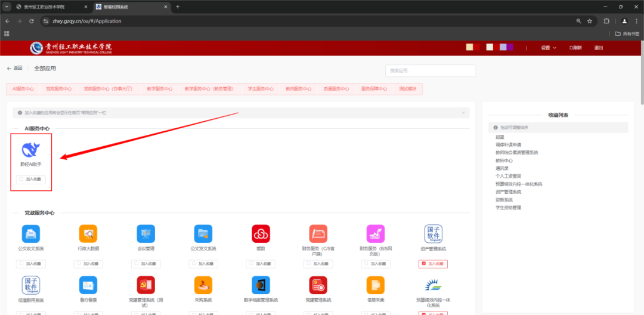Select the purple theme color swatch

(x=510, y=47)
